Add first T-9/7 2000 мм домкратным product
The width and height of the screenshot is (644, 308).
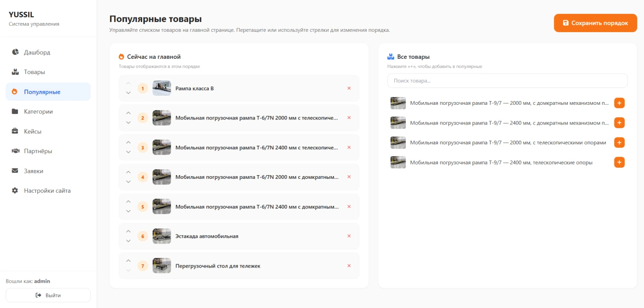pos(619,103)
